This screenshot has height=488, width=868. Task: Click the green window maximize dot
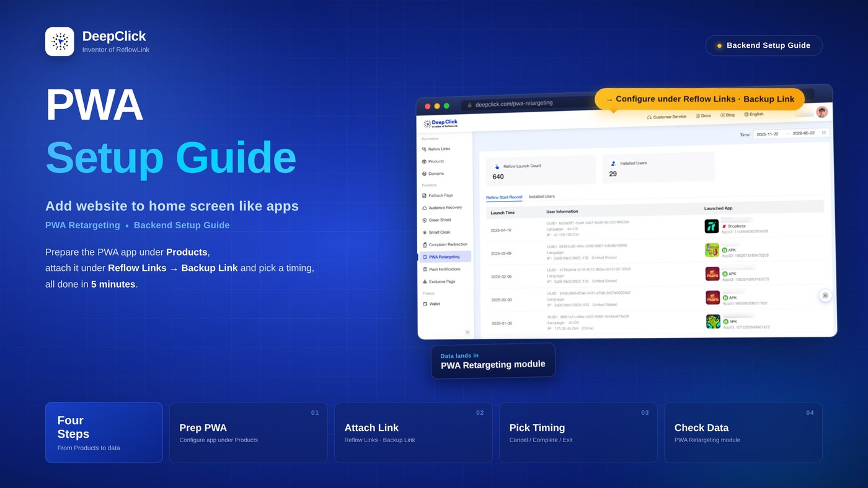tap(446, 106)
